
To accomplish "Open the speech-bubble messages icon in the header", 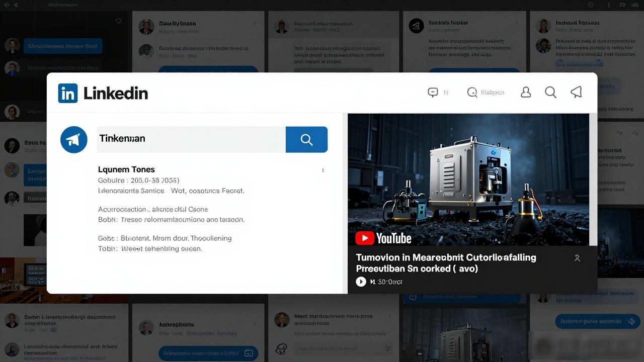I will (433, 93).
